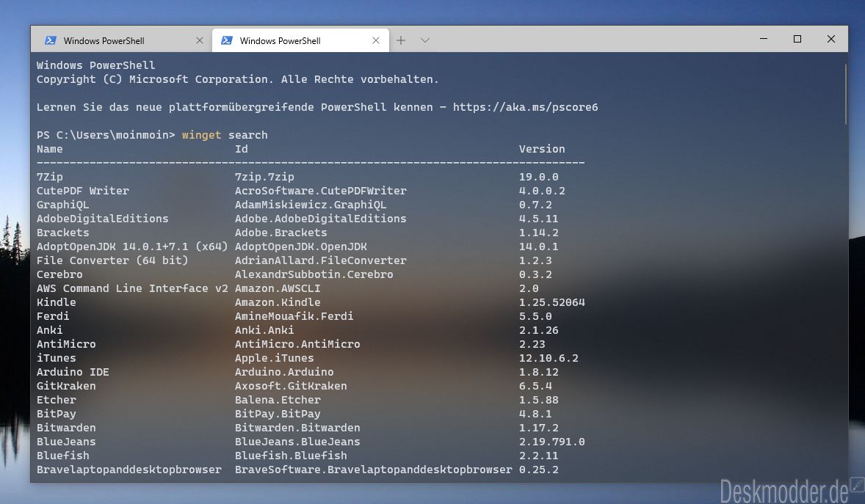Click iTunes version '12.10.6.2'

point(549,358)
